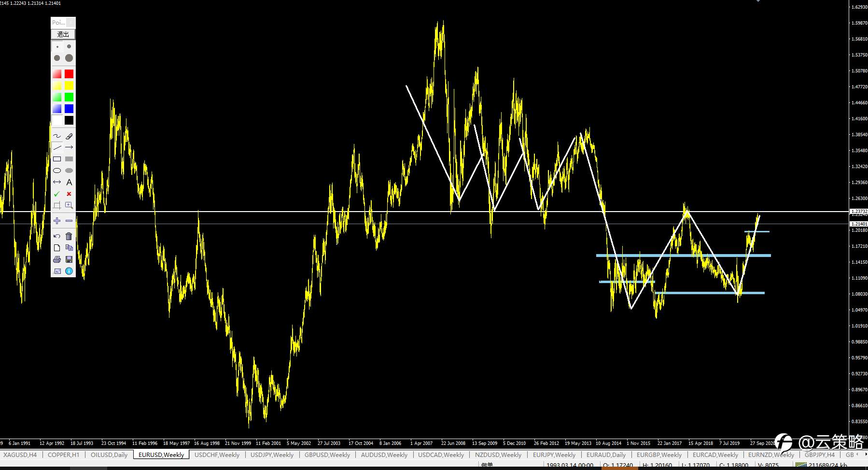The image size is (868, 470).
Task: Select the freehand curve pen tool
Action: (57, 136)
